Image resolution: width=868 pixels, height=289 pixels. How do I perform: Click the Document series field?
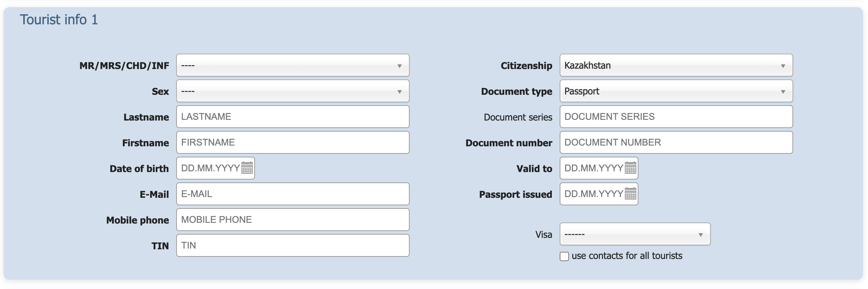[676, 117]
